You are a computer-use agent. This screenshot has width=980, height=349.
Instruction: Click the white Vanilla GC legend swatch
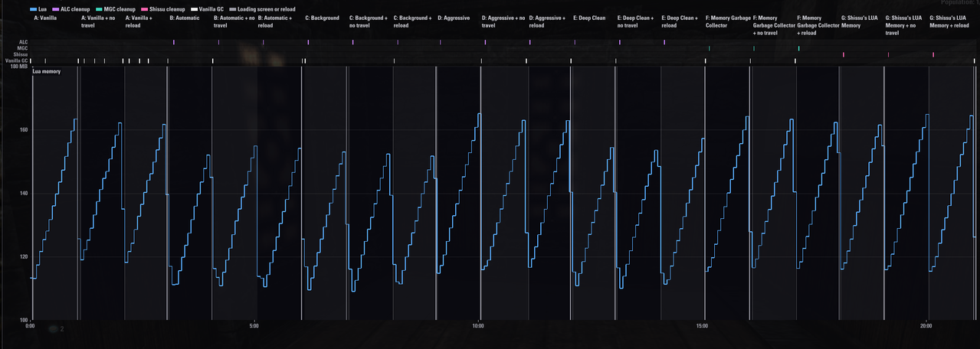tap(194, 9)
